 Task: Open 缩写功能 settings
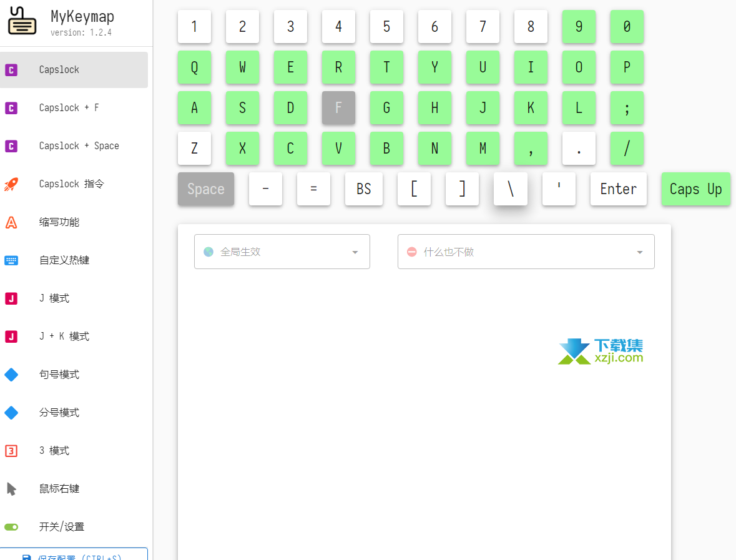[x=74, y=222]
